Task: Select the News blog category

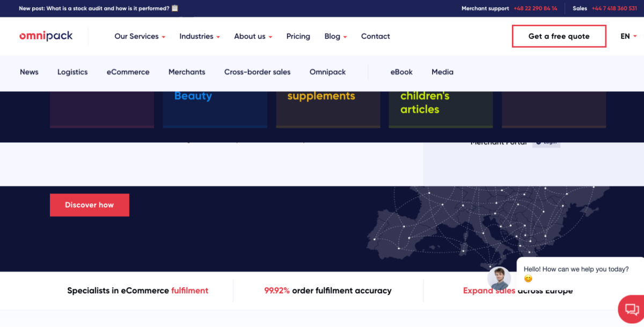Action: [x=29, y=72]
